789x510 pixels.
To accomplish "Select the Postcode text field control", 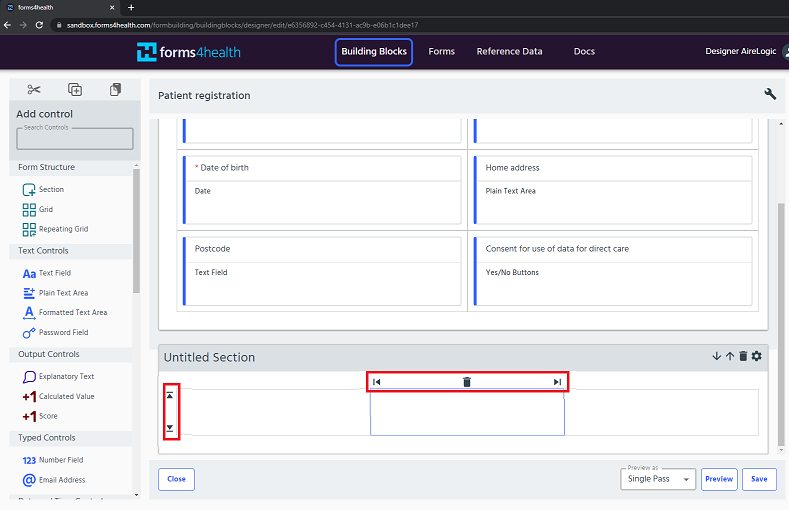I will tap(322, 271).
